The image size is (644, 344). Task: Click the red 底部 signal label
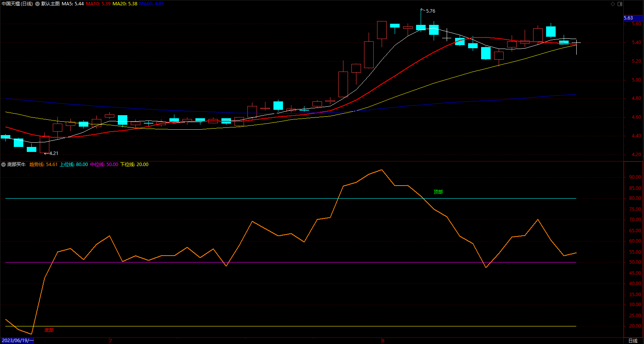point(49,330)
